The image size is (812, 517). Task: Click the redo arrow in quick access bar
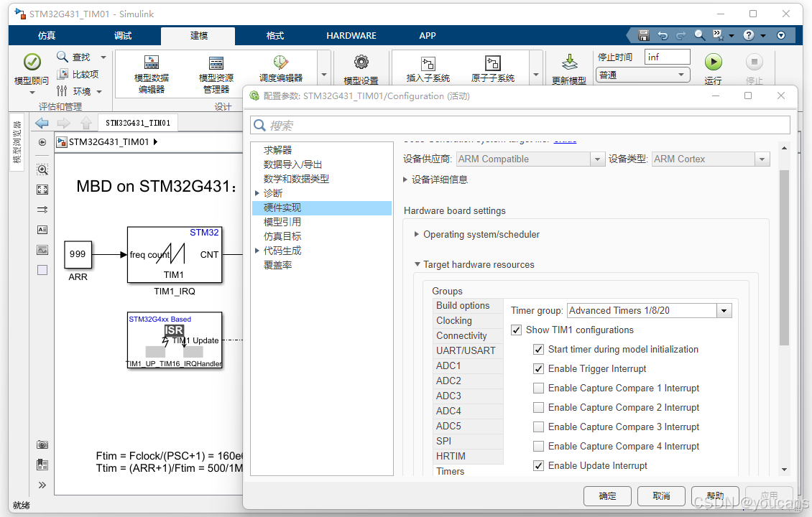click(x=681, y=35)
